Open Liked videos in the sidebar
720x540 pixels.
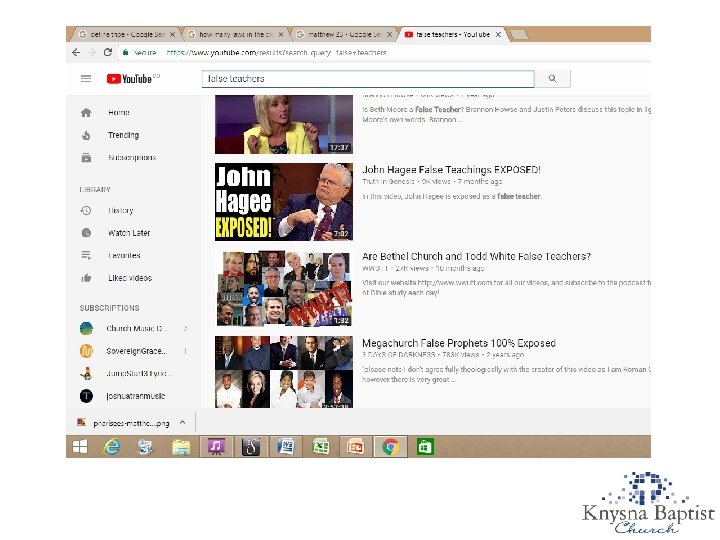click(x=130, y=278)
